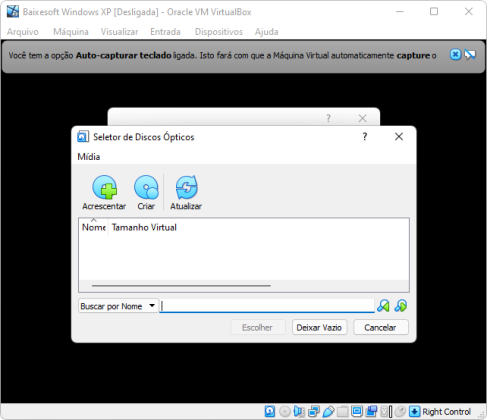Click the Cancelar button
Image resolution: width=487 pixels, height=420 pixels.
coord(380,328)
